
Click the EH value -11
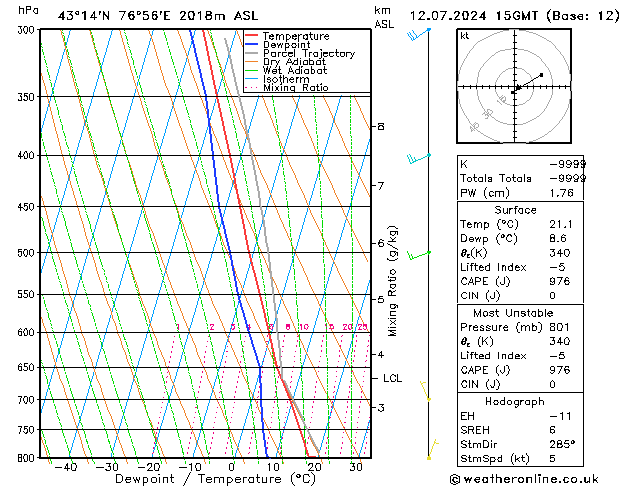point(560,416)
